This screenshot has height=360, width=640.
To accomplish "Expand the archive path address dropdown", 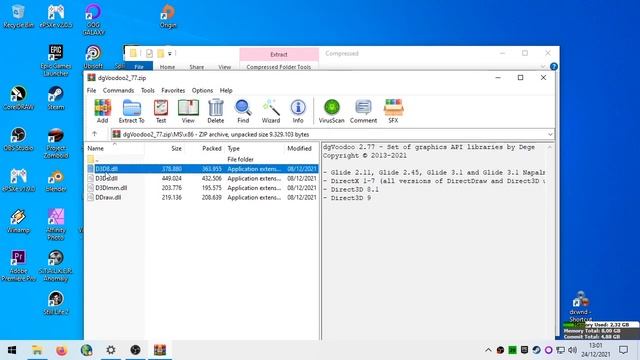I will (x=550, y=134).
